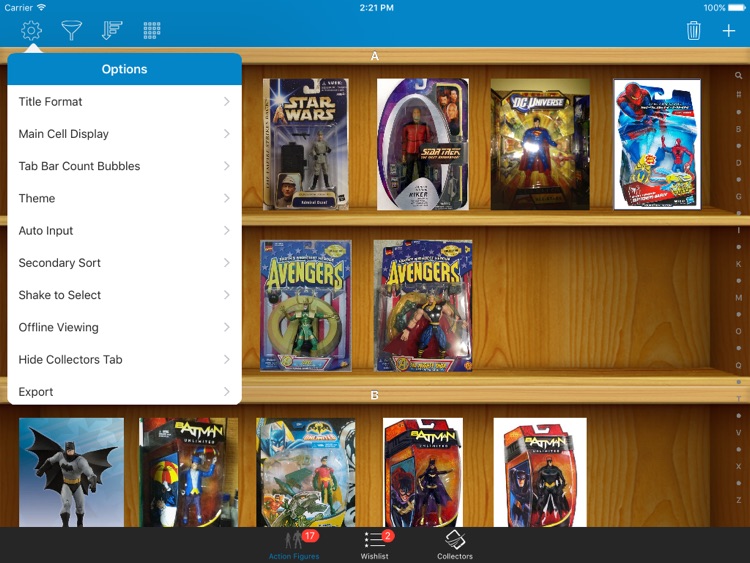Screen dimensions: 750x563
Task: Jump to letter O in index
Action: 739,331
